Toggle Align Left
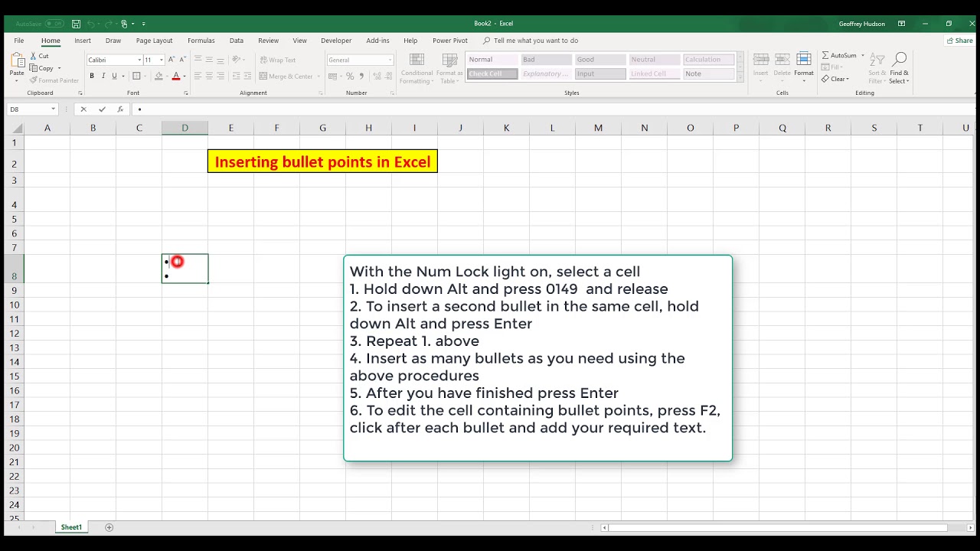Viewport: 980px width, 551px height. [198, 76]
